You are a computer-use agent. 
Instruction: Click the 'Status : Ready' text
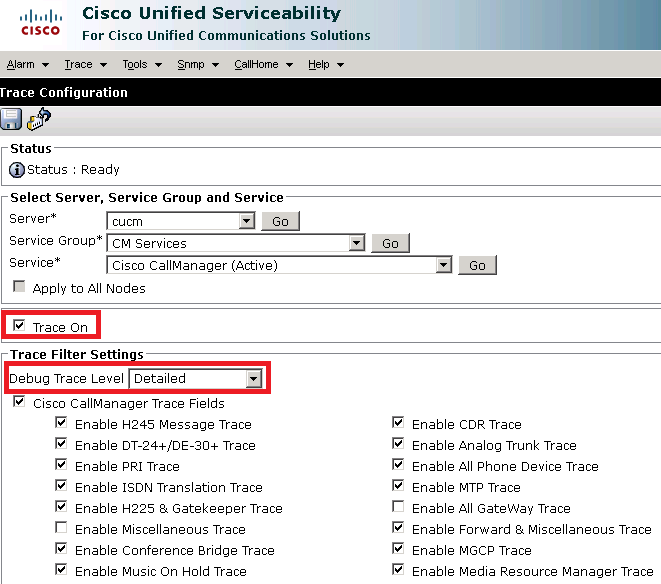[73, 170]
